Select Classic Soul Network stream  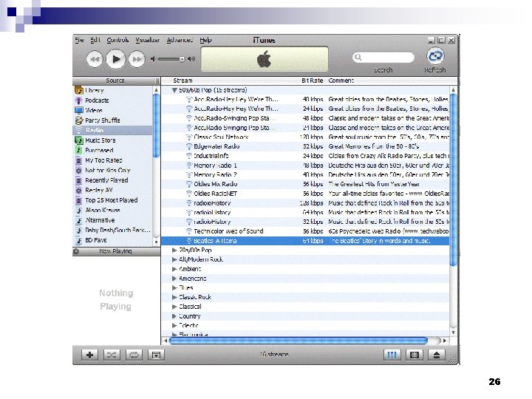[x=305, y=137]
